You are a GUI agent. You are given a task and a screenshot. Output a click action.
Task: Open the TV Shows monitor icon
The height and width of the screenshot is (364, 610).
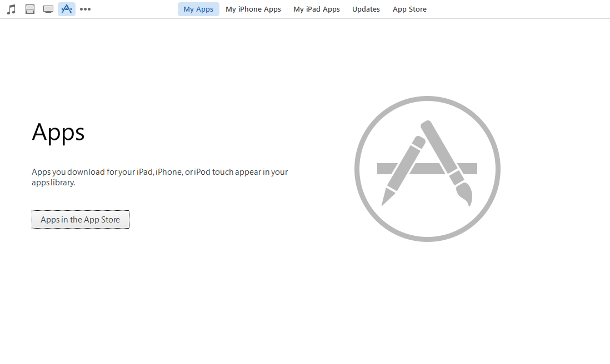48,9
